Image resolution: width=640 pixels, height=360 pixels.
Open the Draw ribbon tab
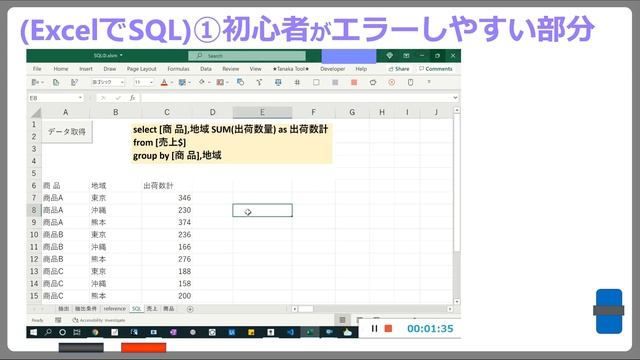coord(110,69)
